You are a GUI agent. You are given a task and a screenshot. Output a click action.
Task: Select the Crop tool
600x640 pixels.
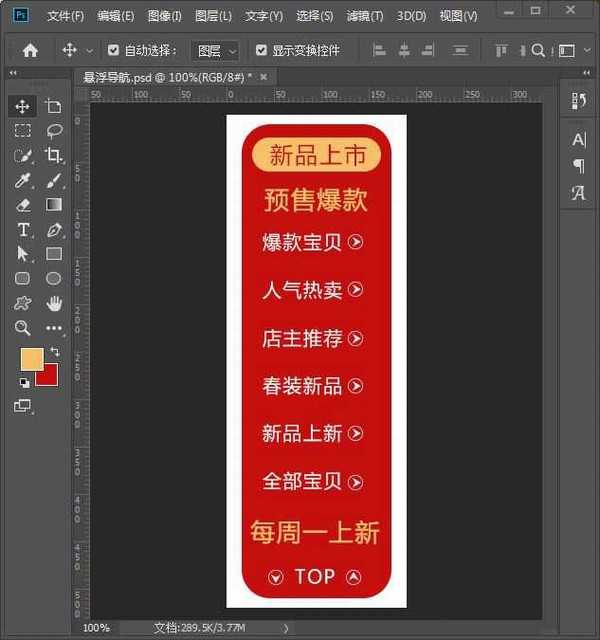[54, 155]
